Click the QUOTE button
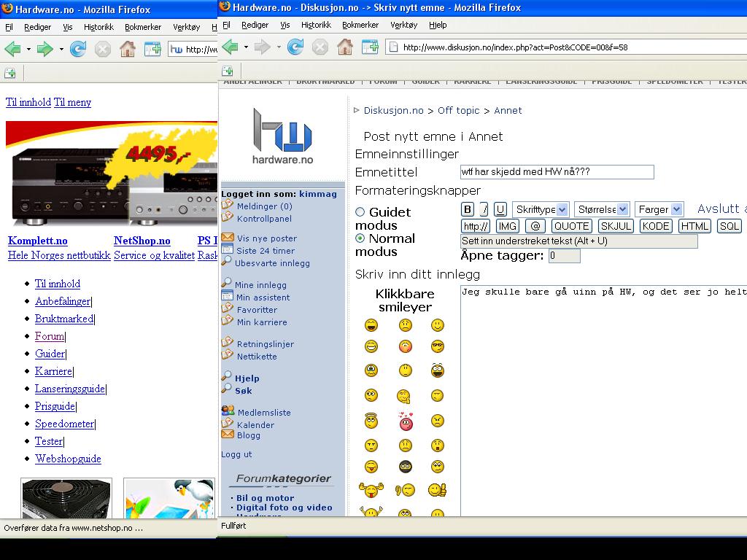The width and height of the screenshot is (747, 560). point(572,226)
